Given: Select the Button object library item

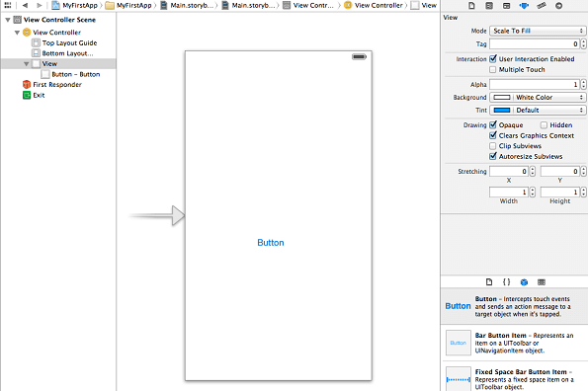Looking at the screenshot, I should [514, 306].
